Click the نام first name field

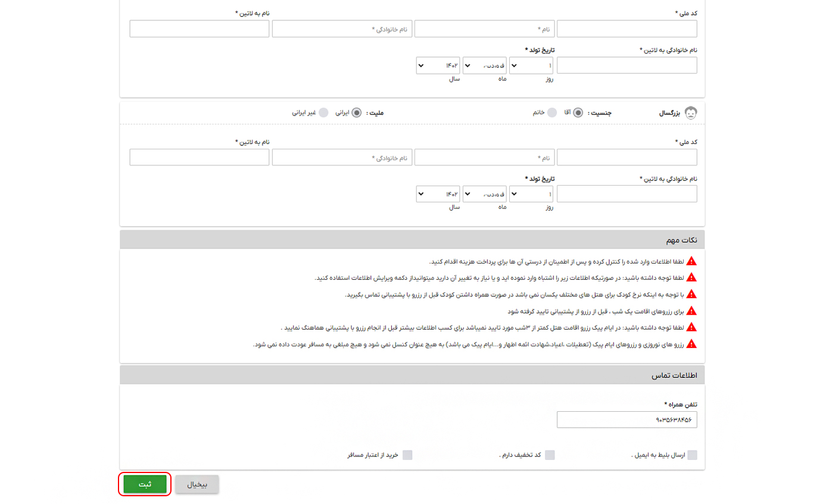pyautogui.click(x=484, y=28)
